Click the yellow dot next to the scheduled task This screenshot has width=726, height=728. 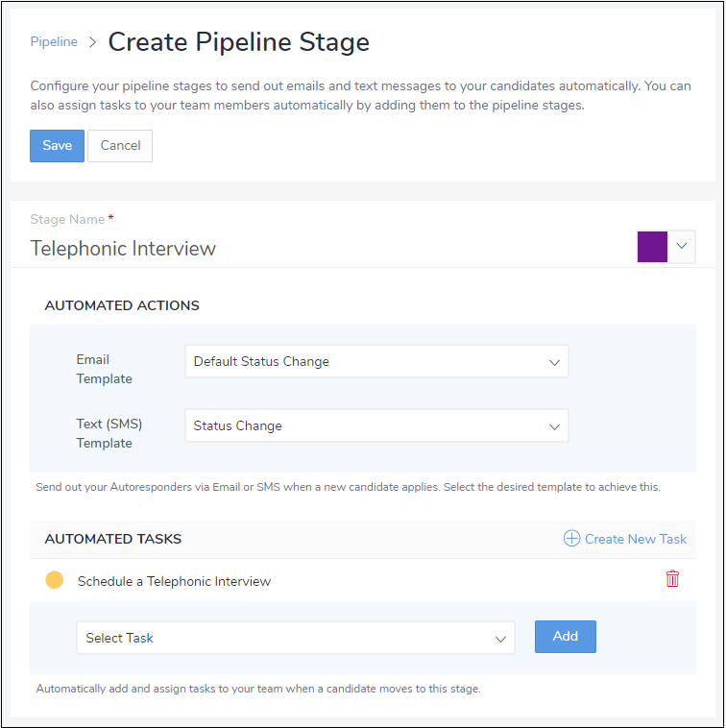pos(55,580)
